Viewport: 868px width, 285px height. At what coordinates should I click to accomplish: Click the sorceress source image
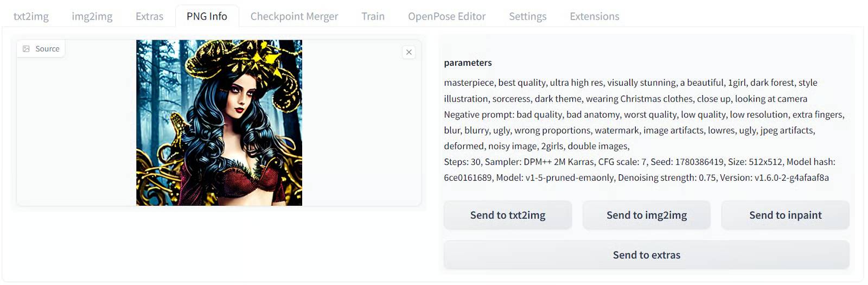tap(219, 123)
